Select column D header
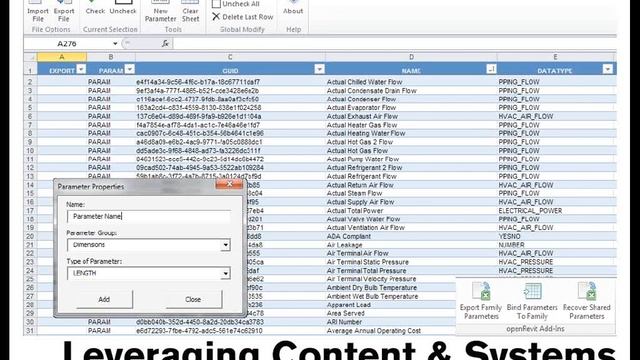 click(411, 57)
